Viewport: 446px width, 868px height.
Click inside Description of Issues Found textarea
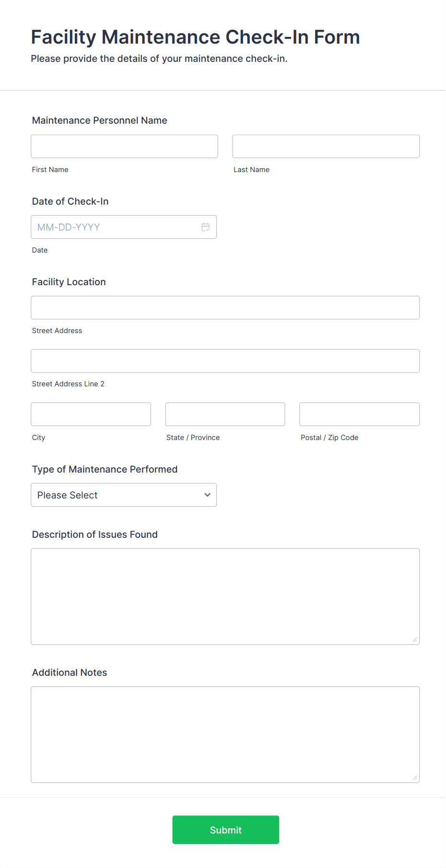pos(225,596)
